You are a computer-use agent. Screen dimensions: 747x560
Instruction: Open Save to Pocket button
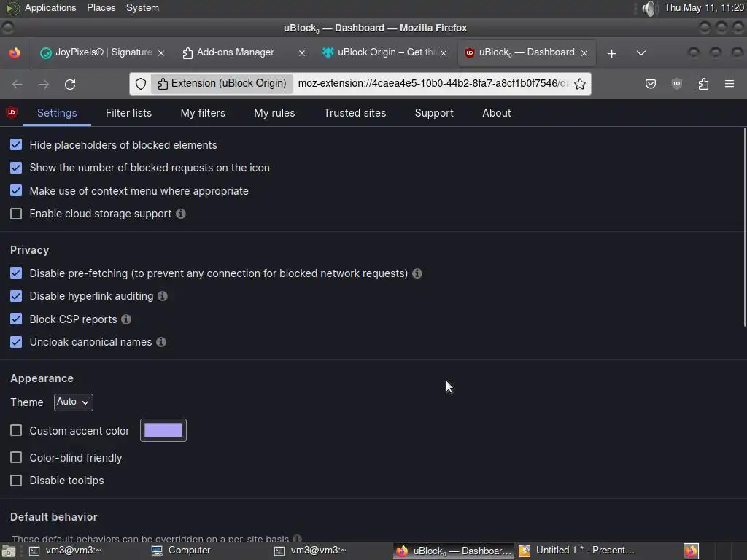(650, 85)
